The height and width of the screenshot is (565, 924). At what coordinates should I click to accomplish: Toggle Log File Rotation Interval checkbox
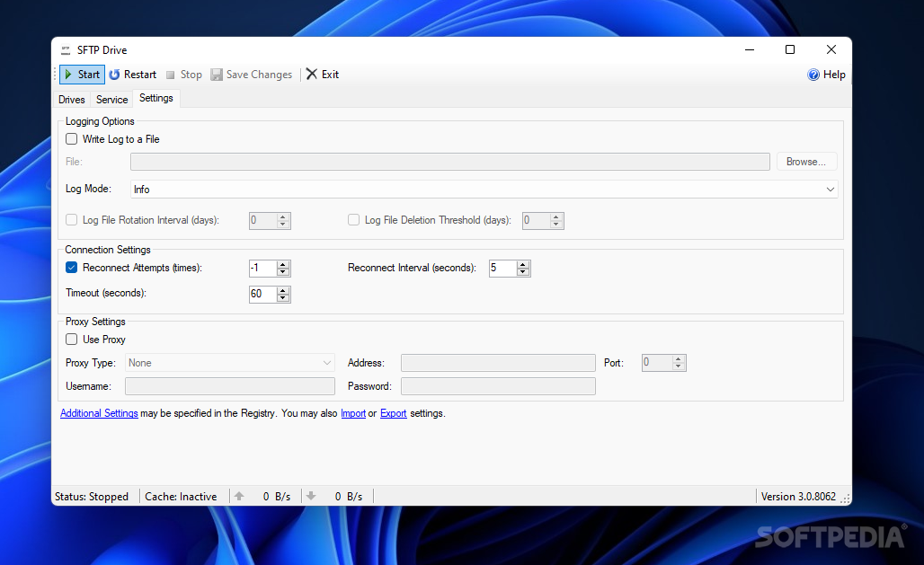point(71,220)
